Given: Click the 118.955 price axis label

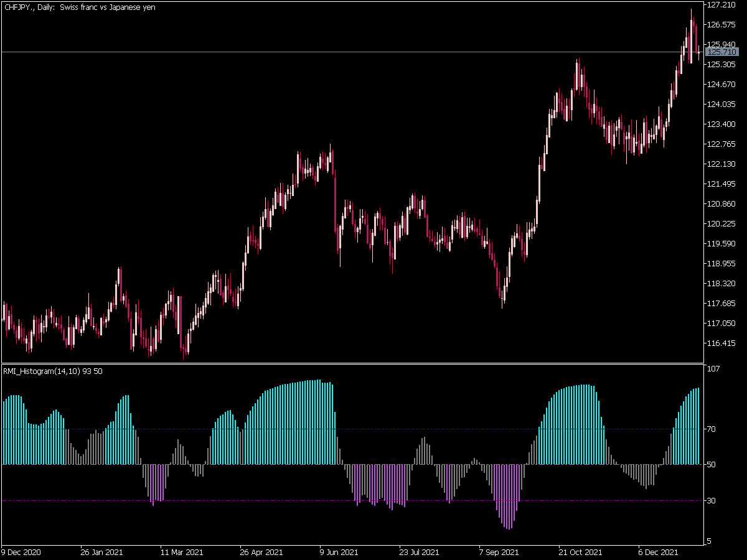Looking at the screenshot, I should pos(721,264).
